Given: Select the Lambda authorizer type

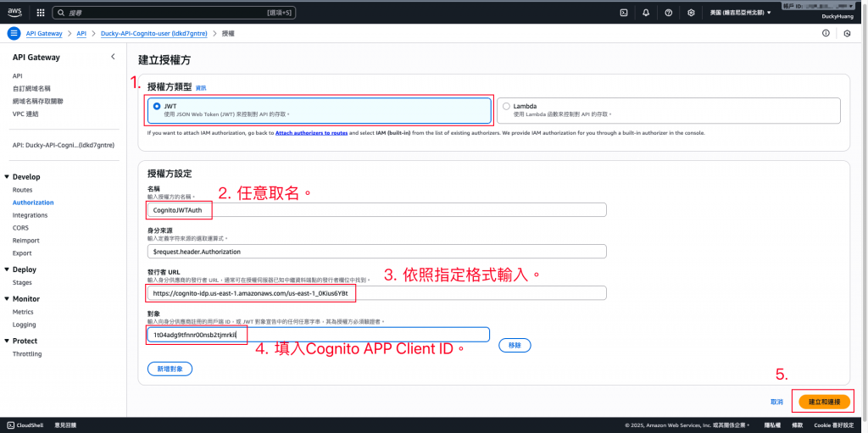Looking at the screenshot, I should click(669, 109).
